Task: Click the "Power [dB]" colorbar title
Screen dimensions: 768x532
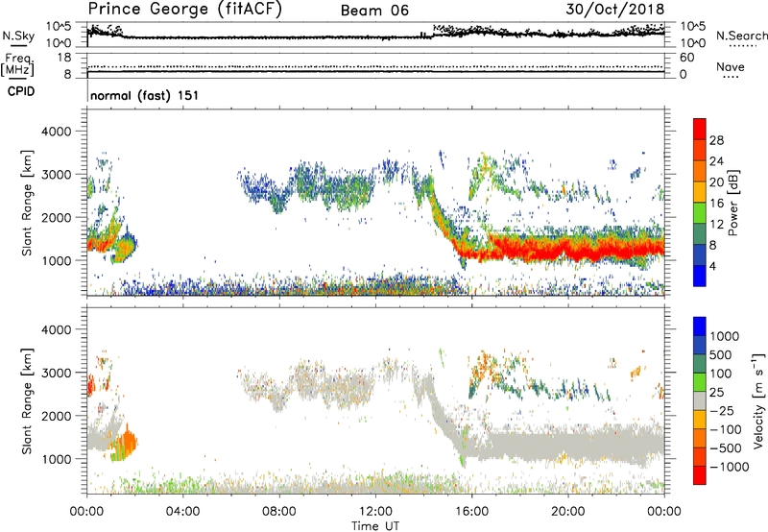Action: (x=732, y=203)
